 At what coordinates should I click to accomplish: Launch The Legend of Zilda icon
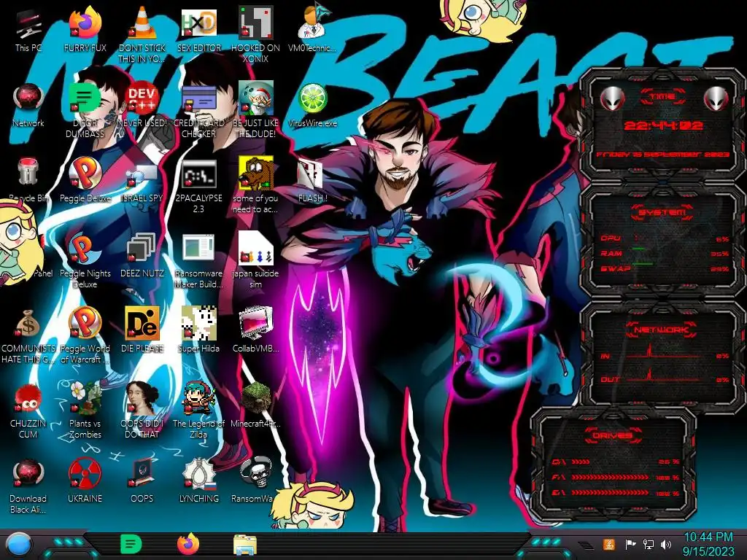[198, 398]
